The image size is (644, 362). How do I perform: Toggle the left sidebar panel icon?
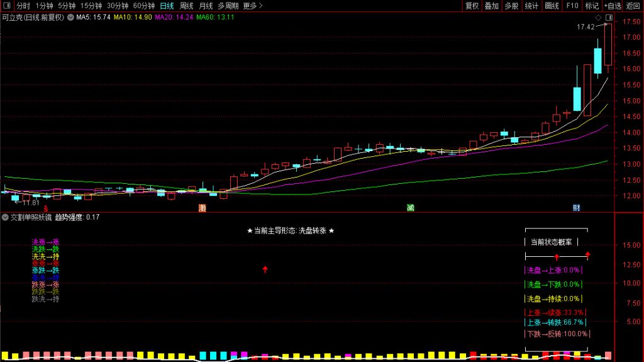[6, 6]
